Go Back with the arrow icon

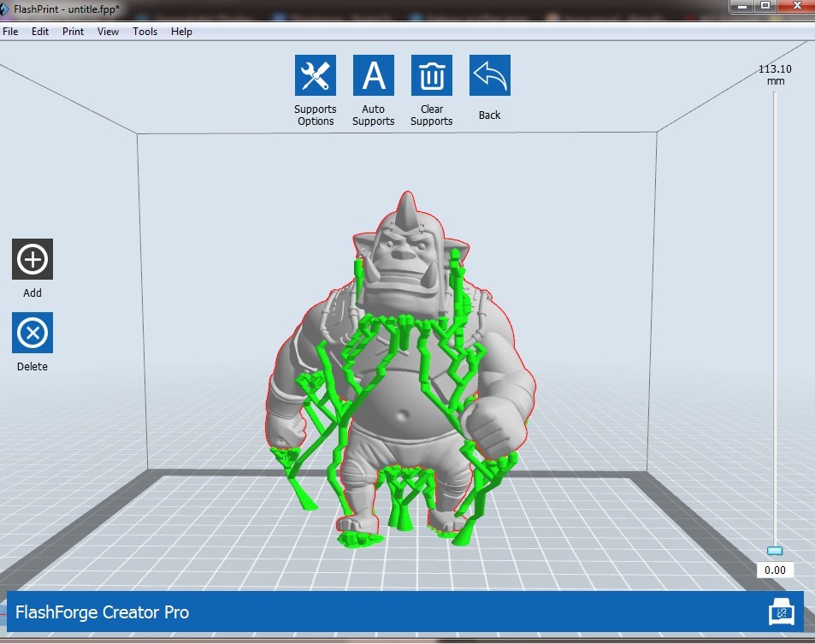490,75
